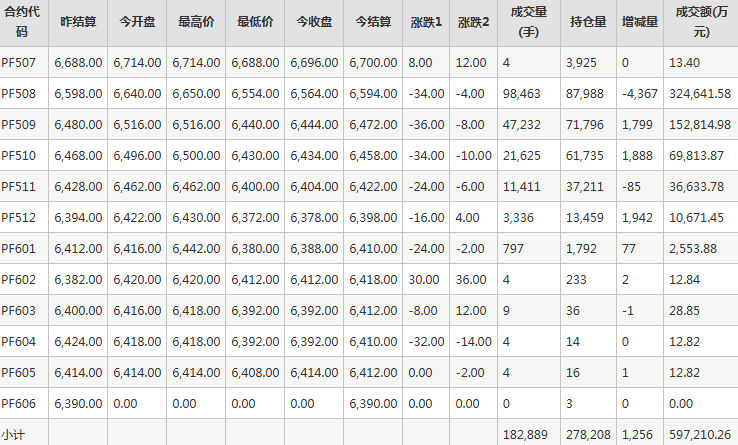738x445 pixels.
Task: Click the 今收盘 column header
Action: pyautogui.click(x=314, y=22)
